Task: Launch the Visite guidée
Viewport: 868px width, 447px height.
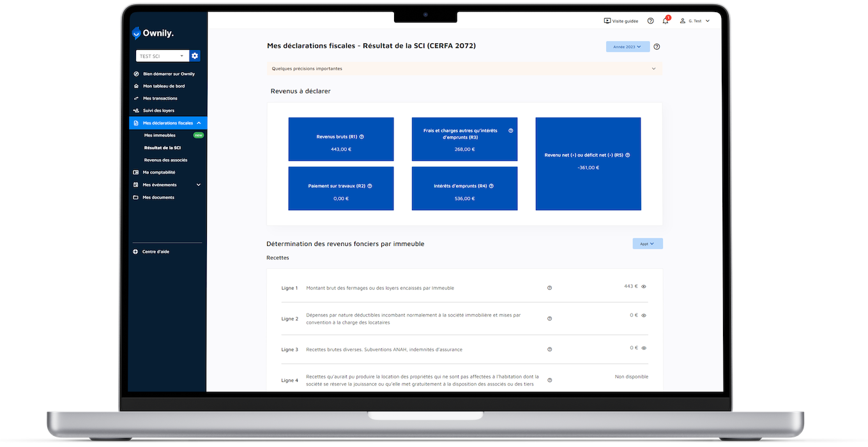Action: [620, 20]
